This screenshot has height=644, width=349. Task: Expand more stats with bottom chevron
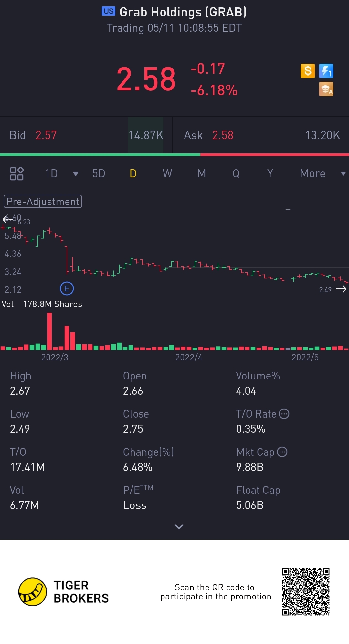179,527
